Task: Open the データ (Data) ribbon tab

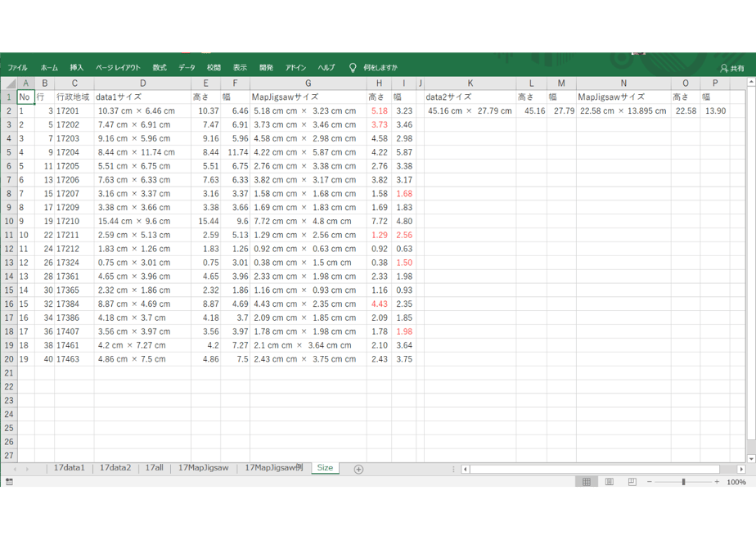Action: click(x=187, y=67)
